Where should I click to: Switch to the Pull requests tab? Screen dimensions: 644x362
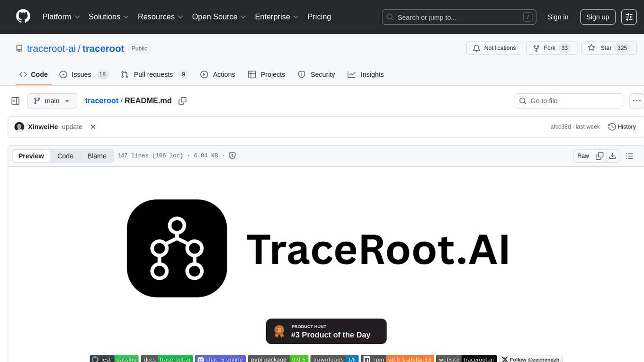pyautogui.click(x=154, y=74)
